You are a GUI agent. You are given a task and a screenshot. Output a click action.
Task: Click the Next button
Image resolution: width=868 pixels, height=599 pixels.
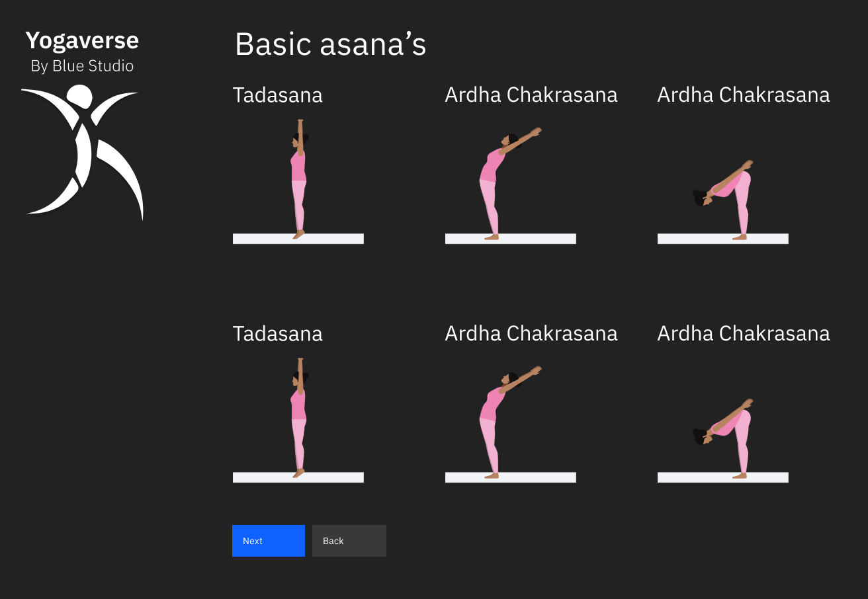click(269, 541)
